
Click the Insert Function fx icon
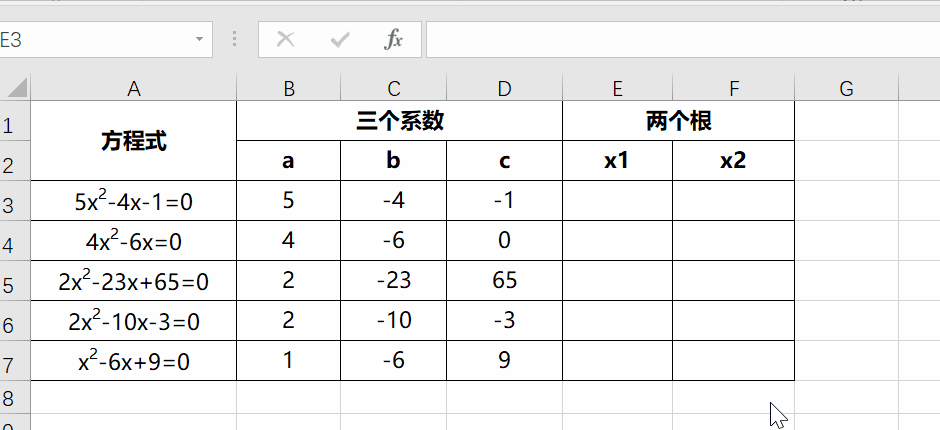393,40
